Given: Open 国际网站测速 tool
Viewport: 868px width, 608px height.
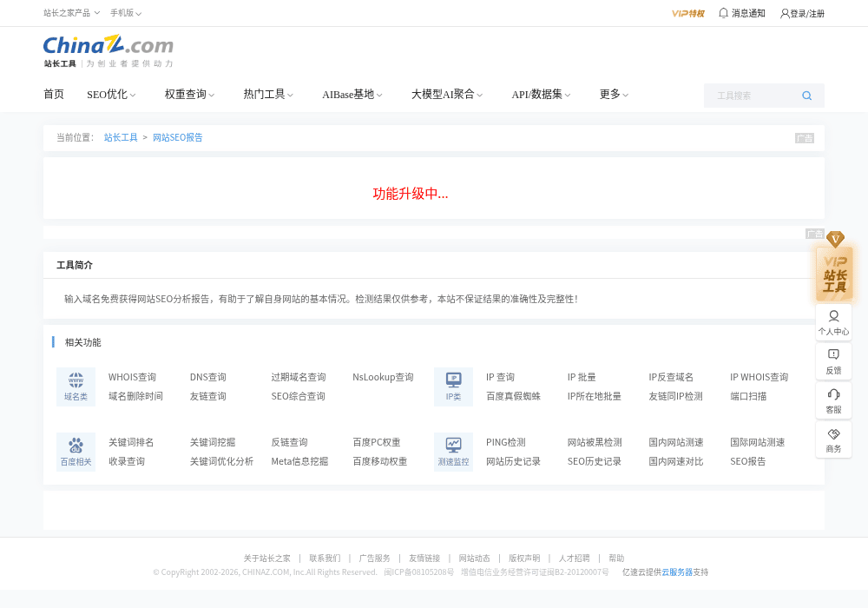Looking at the screenshot, I should 757,442.
